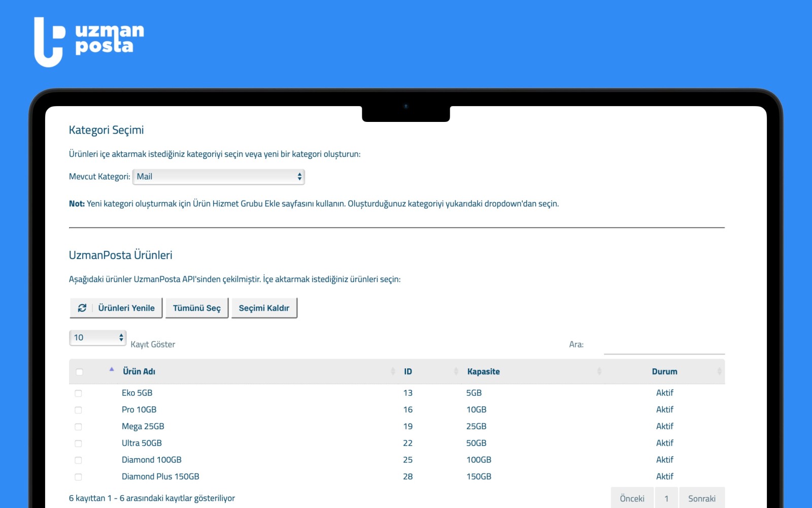Focus the Ara search field

[664, 345]
